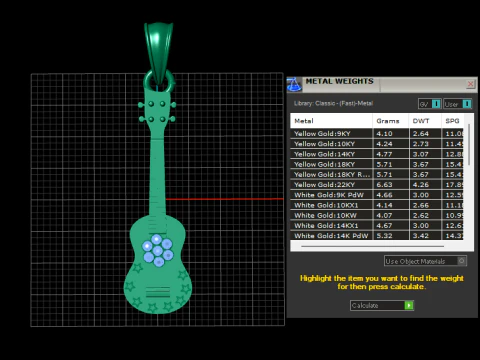
Task: Click DWT value 2.64 for 9KY
Action: coord(421,134)
